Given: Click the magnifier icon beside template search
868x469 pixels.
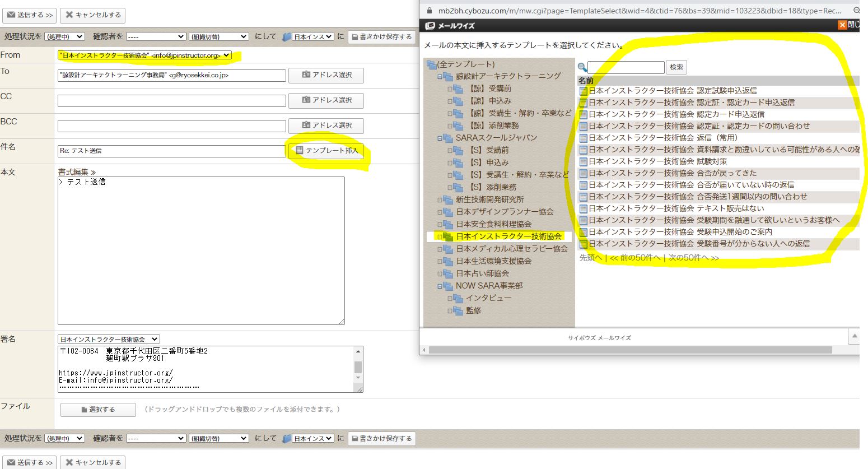Looking at the screenshot, I should pyautogui.click(x=582, y=67).
